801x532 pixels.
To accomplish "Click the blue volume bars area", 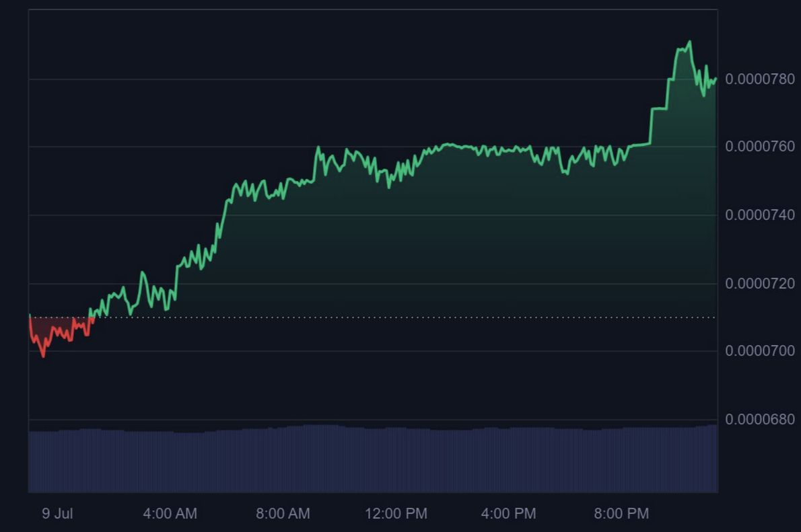I will point(373,459).
